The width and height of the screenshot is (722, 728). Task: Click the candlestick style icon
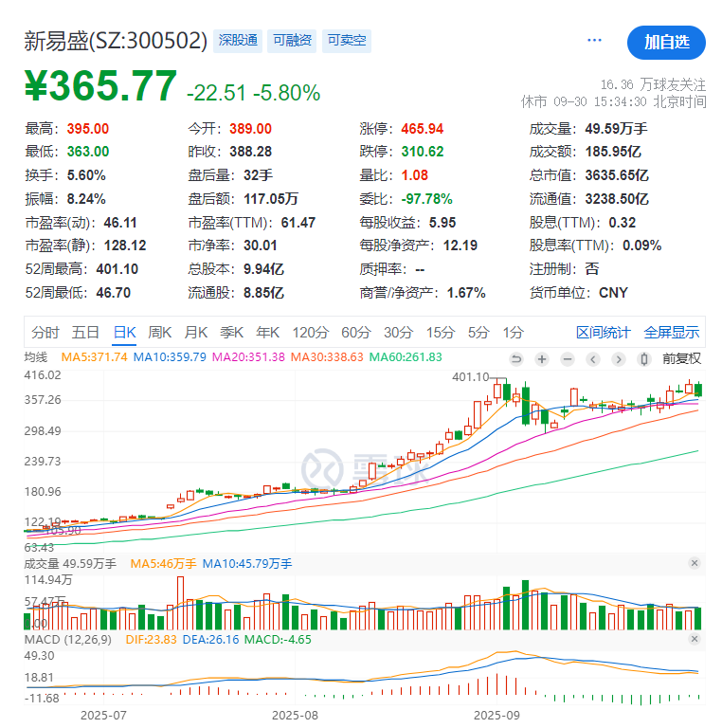tap(644, 359)
